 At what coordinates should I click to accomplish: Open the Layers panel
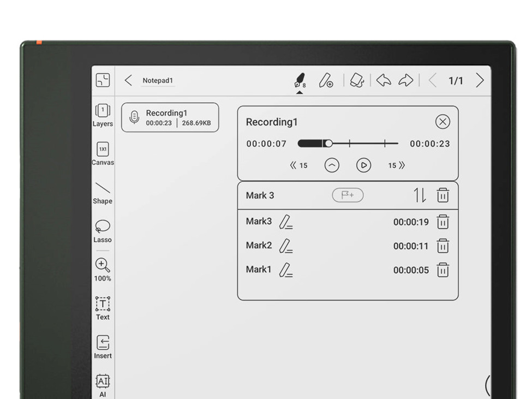coord(102,114)
